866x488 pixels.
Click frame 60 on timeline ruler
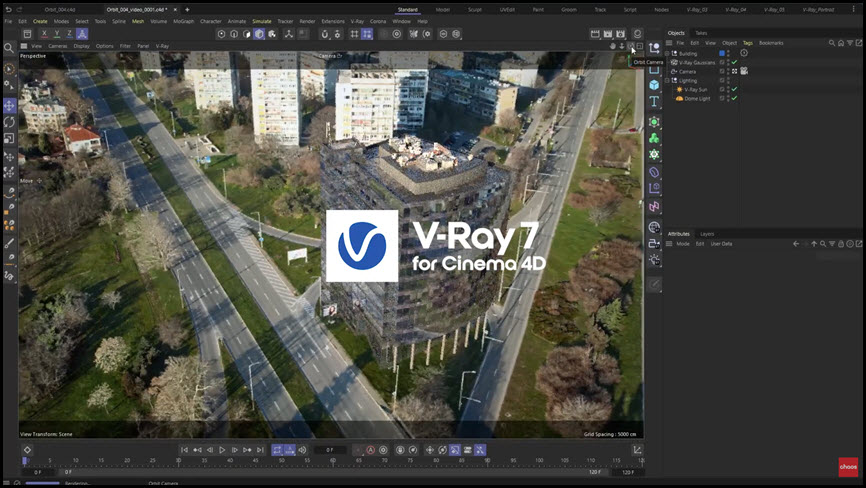coord(332,460)
